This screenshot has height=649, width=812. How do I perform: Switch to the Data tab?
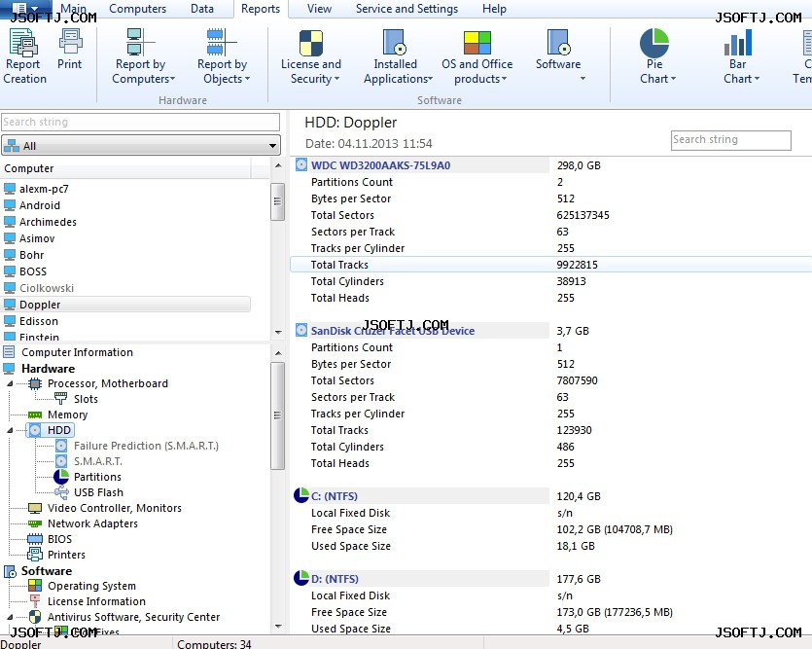click(202, 9)
